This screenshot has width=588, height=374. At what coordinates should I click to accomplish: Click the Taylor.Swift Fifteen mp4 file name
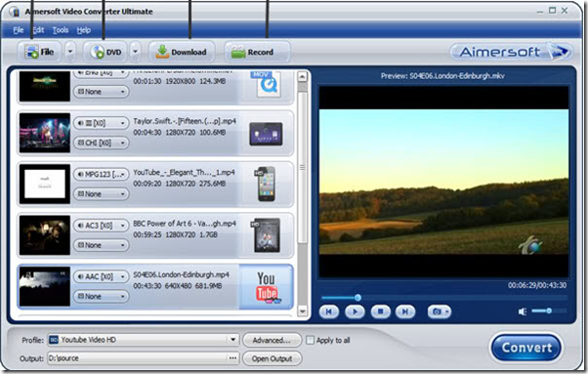click(x=185, y=121)
